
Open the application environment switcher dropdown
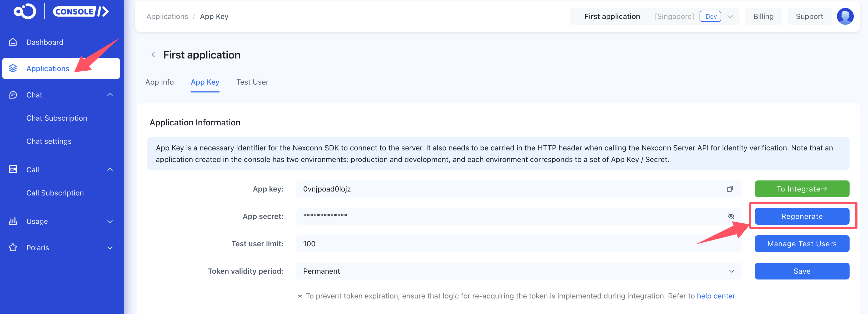click(730, 17)
